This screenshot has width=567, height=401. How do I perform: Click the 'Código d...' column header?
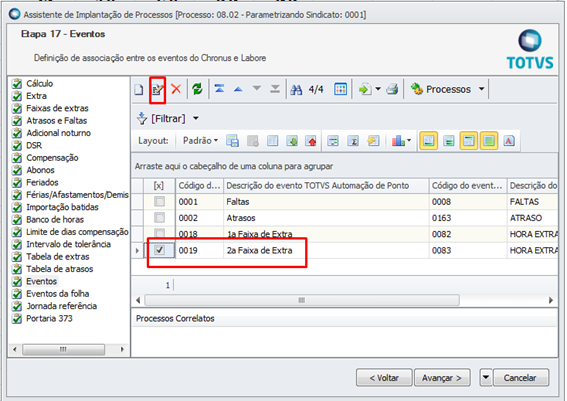click(x=199, y=185)
